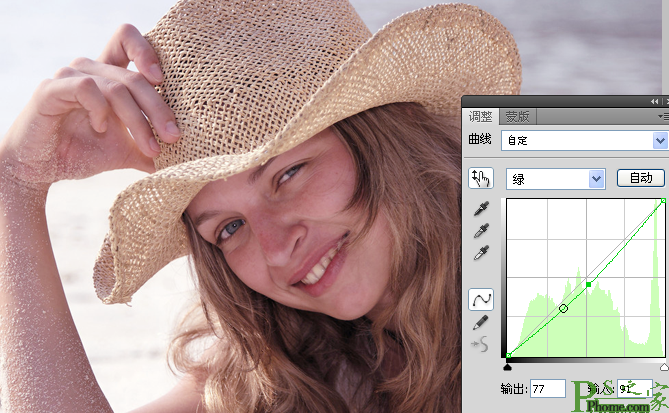The height and width of the screenshot is (413, 669).
Task: Pick the gray point eyedropper
Action: 481,231
